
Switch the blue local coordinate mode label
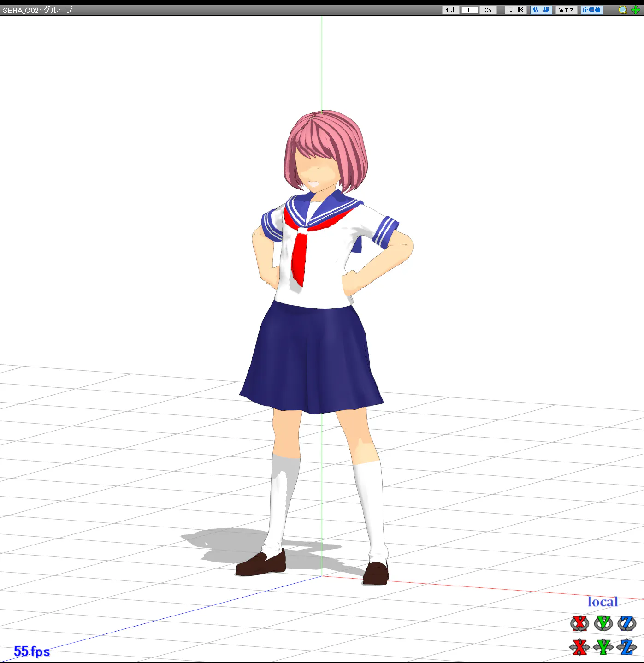pos(602,602)
